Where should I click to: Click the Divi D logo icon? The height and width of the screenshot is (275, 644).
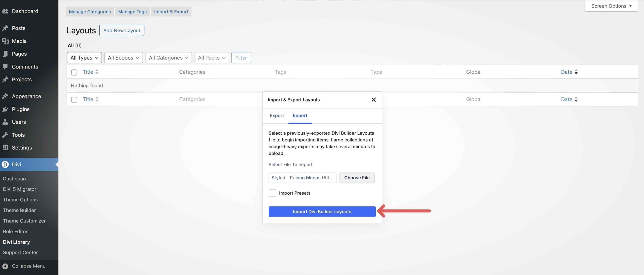(5, 164)
